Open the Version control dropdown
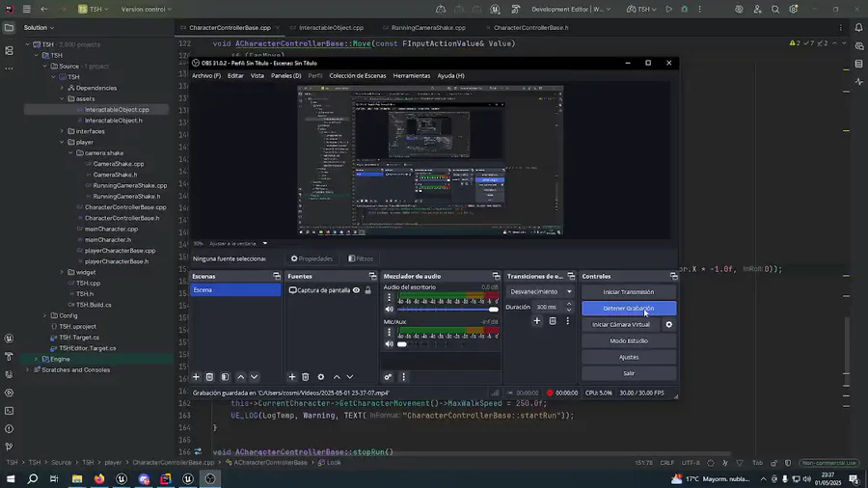 [147, 10]
